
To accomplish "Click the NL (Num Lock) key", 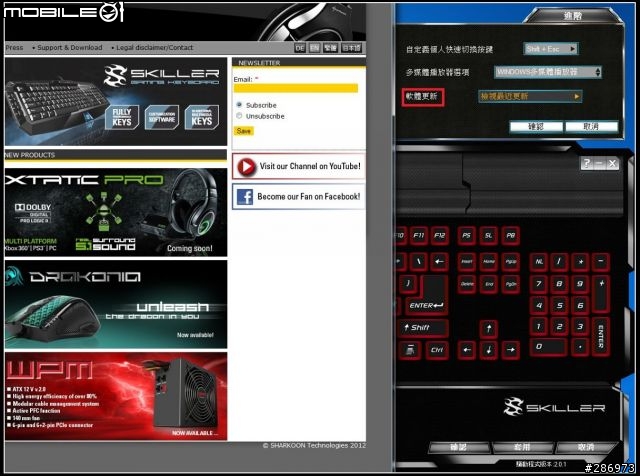I will [539, 261].
